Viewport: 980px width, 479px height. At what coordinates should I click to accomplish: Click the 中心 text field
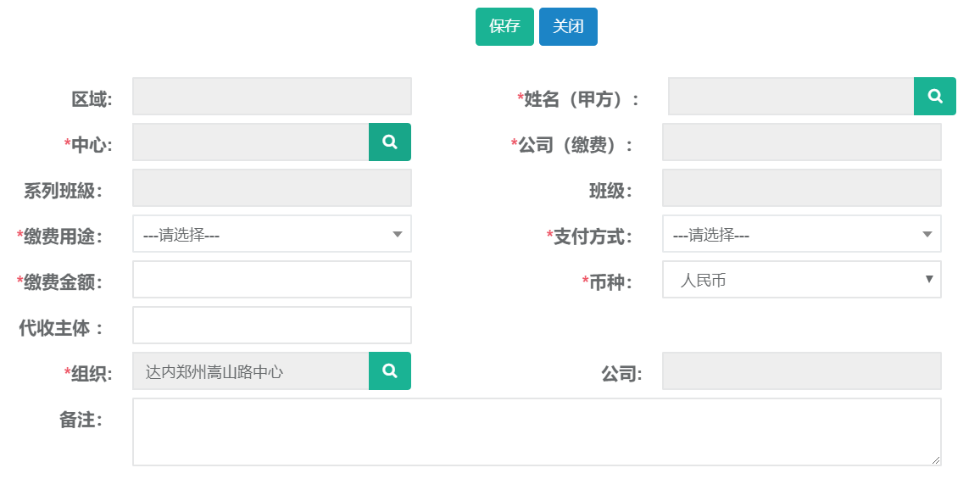pyautogui.click(x=250, y=142)
